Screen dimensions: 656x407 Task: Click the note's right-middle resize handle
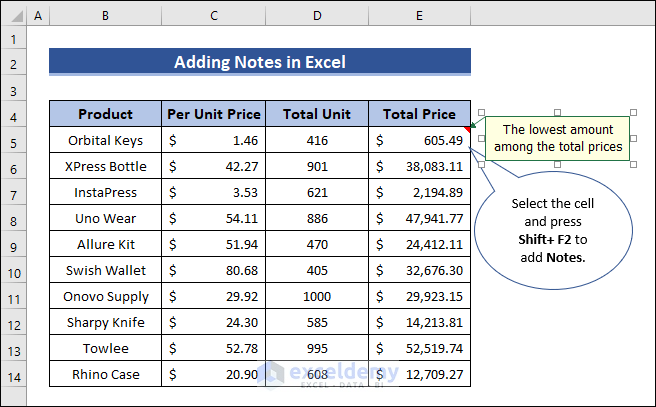coord(634,138)
